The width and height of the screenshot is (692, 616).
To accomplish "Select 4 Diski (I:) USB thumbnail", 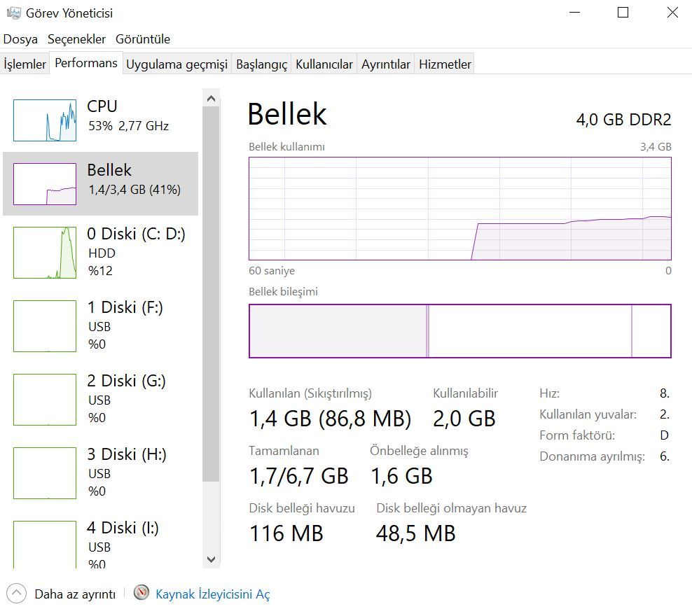I will tap(45, 544).
